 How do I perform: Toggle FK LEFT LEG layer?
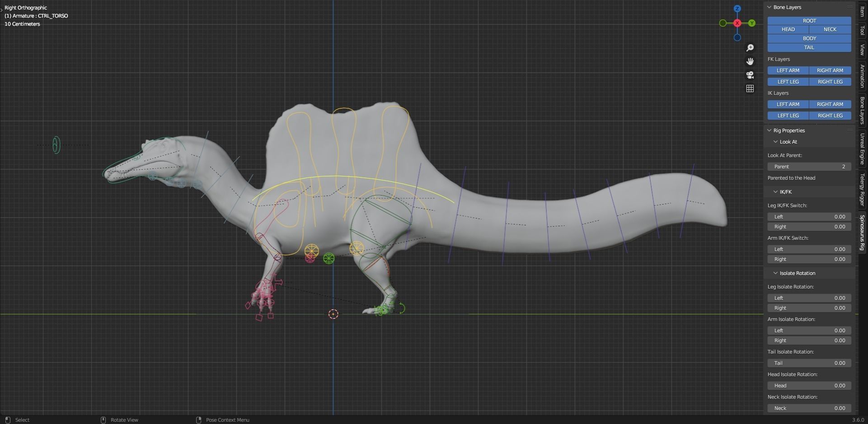click(x=788, y=82)
